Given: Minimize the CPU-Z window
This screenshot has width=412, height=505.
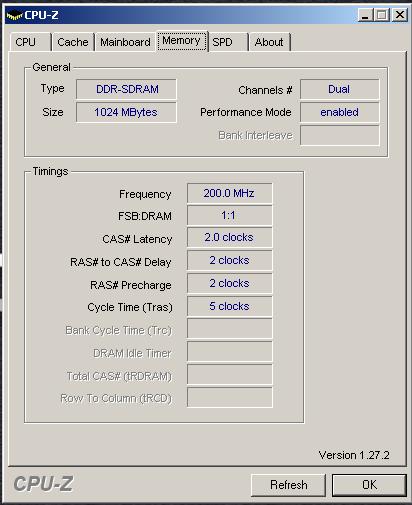Looking at the screenshot, I should coord(365,15).
